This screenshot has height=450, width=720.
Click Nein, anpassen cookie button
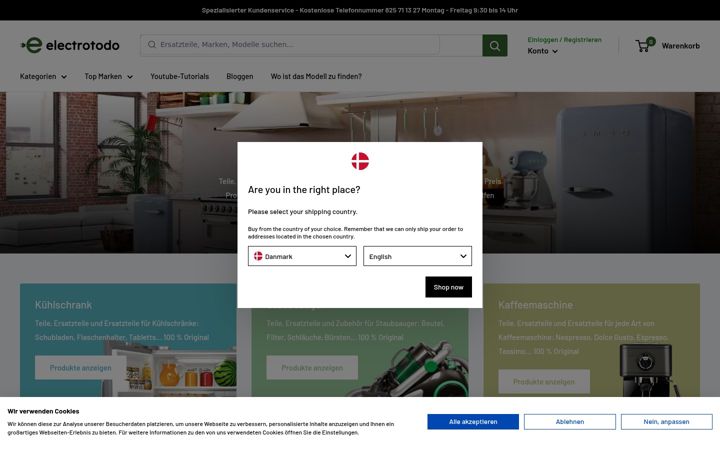[666, 422]
